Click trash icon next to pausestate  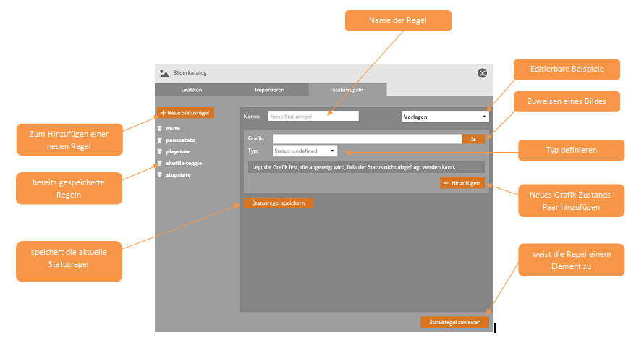coord(160,140)
